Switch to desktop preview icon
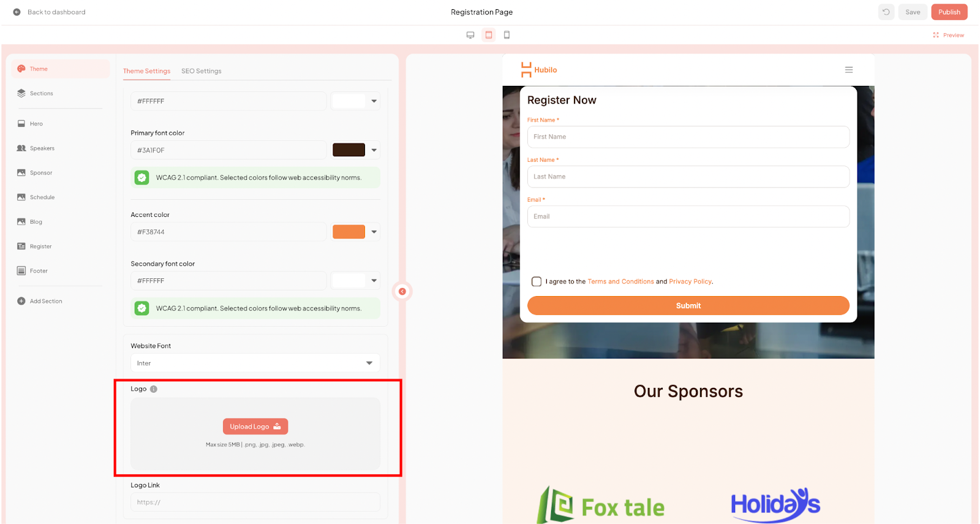Screen dimensions: 980x524 (x=470, y=35)
